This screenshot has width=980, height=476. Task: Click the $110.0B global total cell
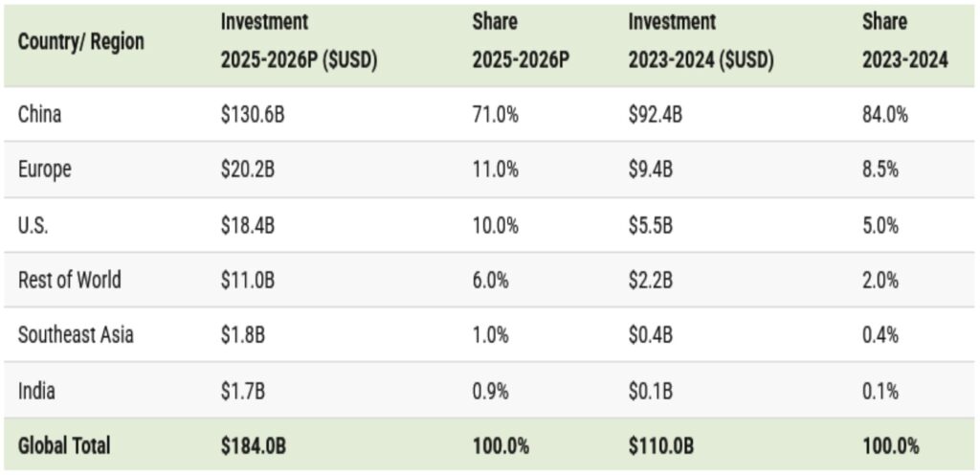(660, 445)
